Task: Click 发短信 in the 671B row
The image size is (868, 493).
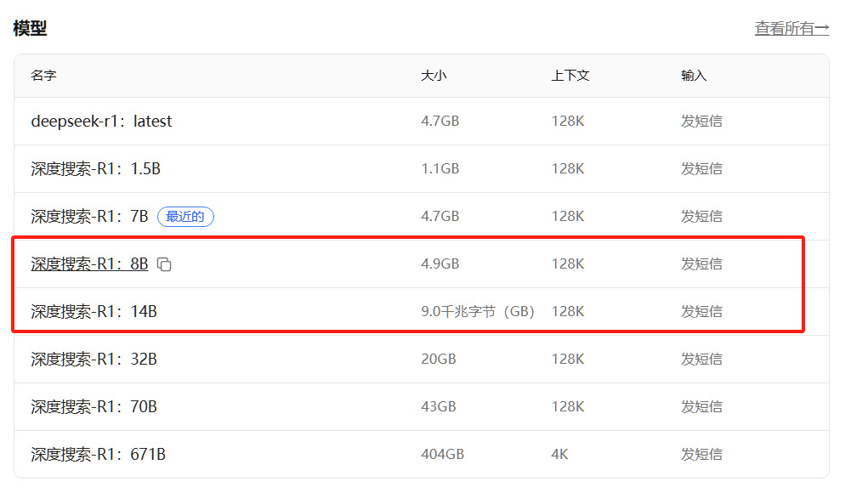Action: tap(701, 455)
